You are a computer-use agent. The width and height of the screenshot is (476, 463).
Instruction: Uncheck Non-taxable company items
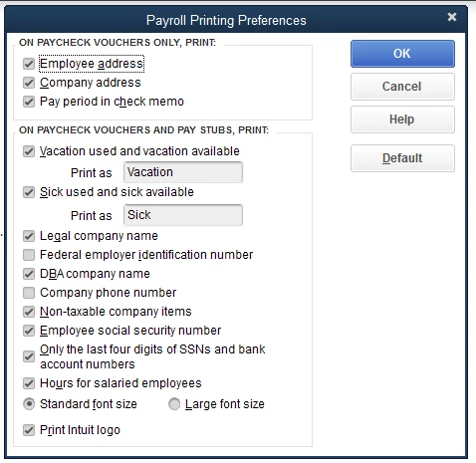click(x=29, y=312)
